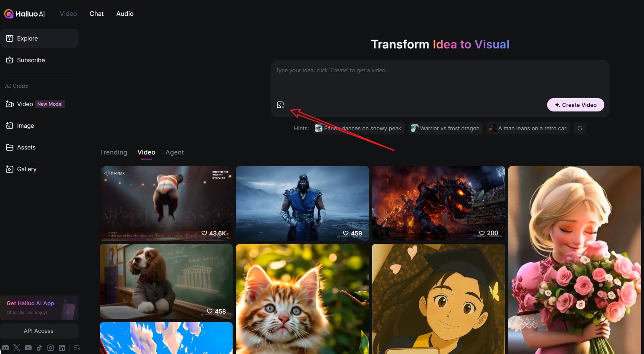Click the Get Hailuo AI App banner
The height and width of the screenshot is (354, 644).
[39, 308]
